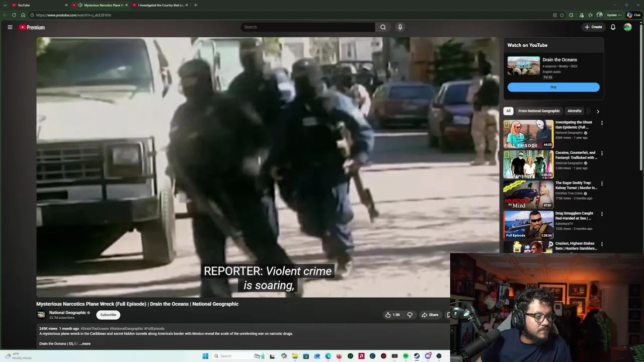Viewport: 644px width, 362px height.
Task: Open the browser split screen icon
Action: tap(554, 15)
